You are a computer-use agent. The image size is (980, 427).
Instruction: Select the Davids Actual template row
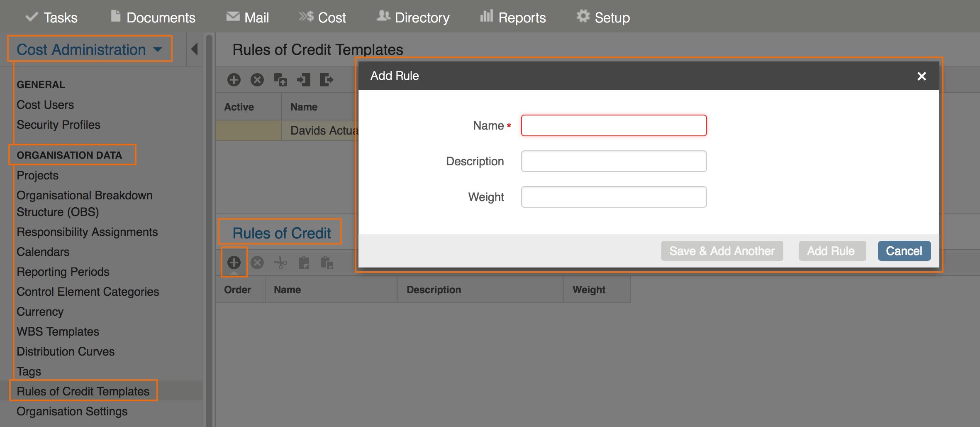[286, 130]
